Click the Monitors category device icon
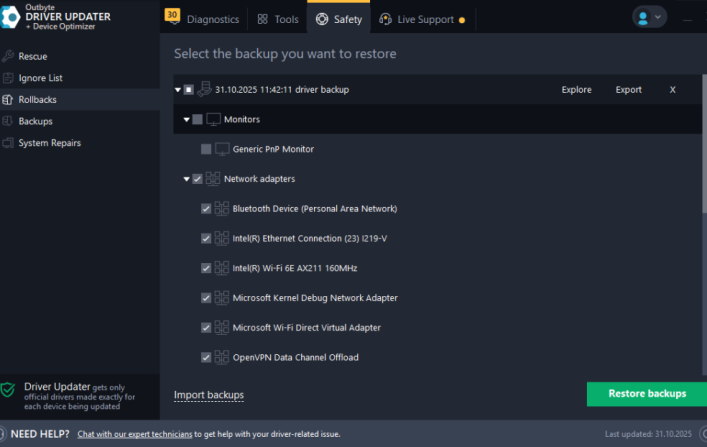Image resolution: width=707 pixels, height=447 pixels. 213,120
